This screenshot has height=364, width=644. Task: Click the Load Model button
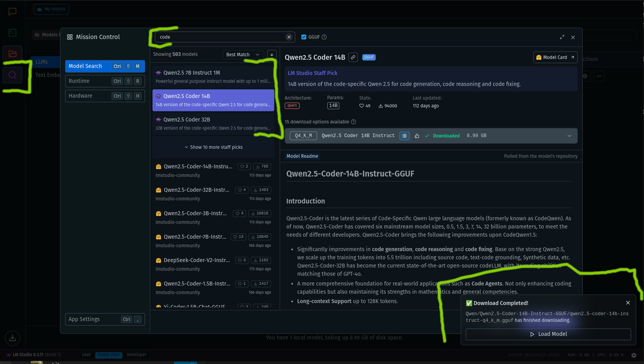click(548, 334)
